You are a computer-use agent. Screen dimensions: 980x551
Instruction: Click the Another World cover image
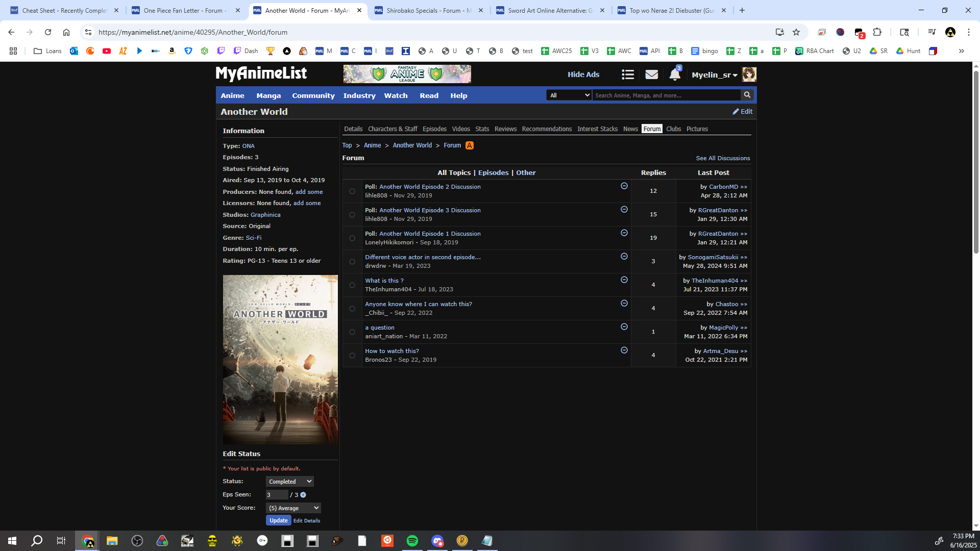pos(280,360)
